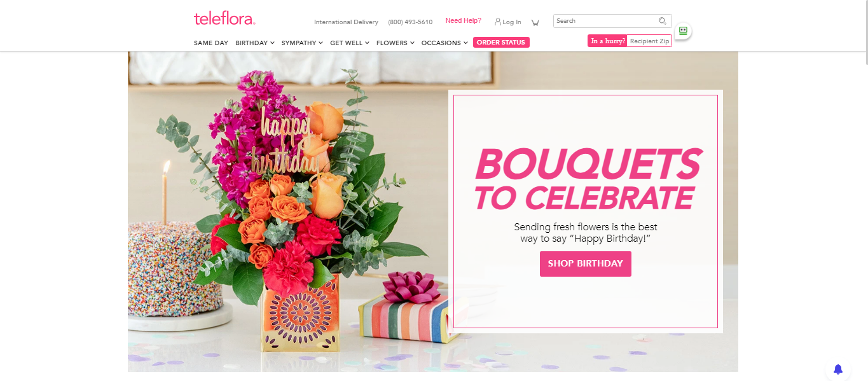Focus the Search input field
The image size is (868, 381).
[x=606, y=21]
